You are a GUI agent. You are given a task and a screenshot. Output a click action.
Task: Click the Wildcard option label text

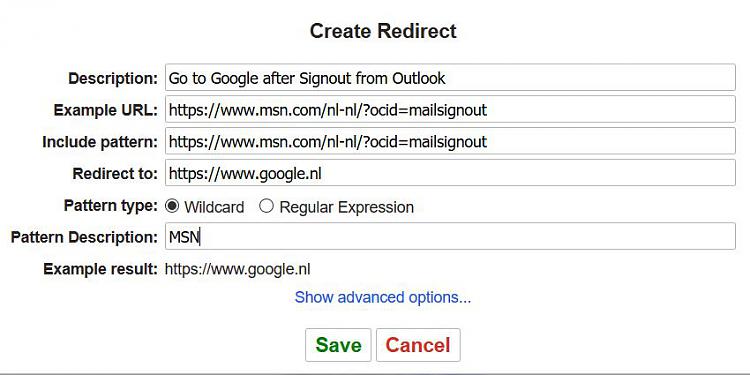click(214, 207)
